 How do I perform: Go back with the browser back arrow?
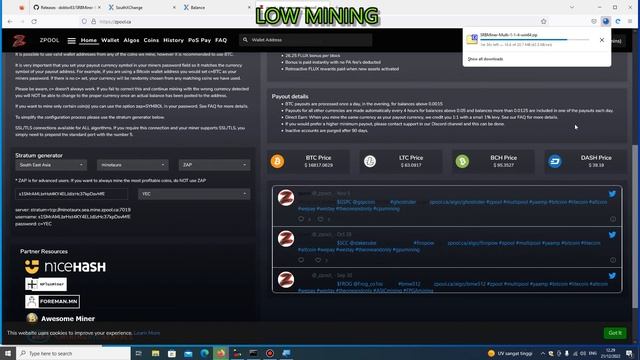click(x=10, y=21)
